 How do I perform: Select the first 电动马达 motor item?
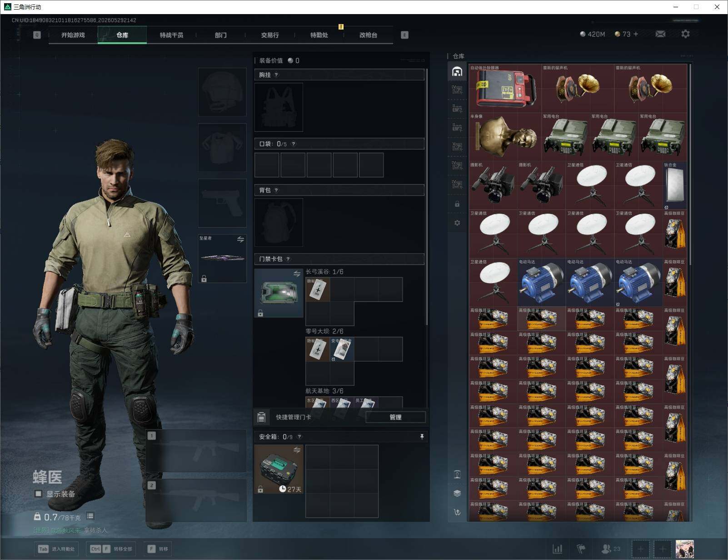point(542,282)
